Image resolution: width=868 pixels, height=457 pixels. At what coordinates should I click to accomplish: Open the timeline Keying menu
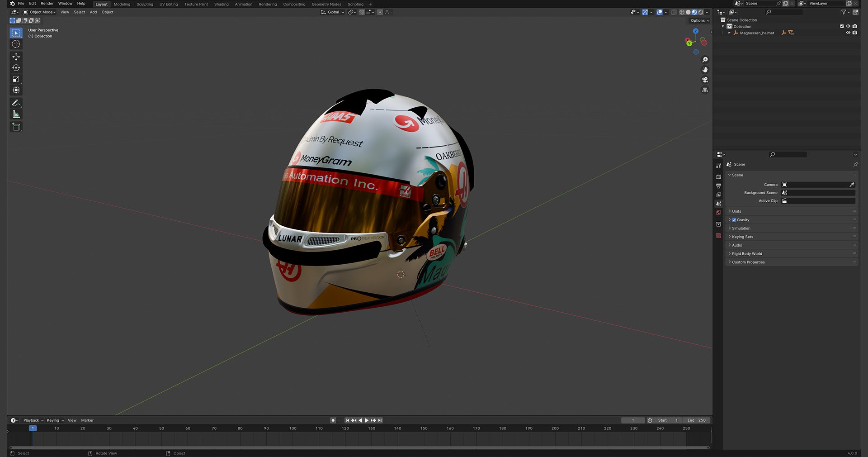click(x=55, y=420)
